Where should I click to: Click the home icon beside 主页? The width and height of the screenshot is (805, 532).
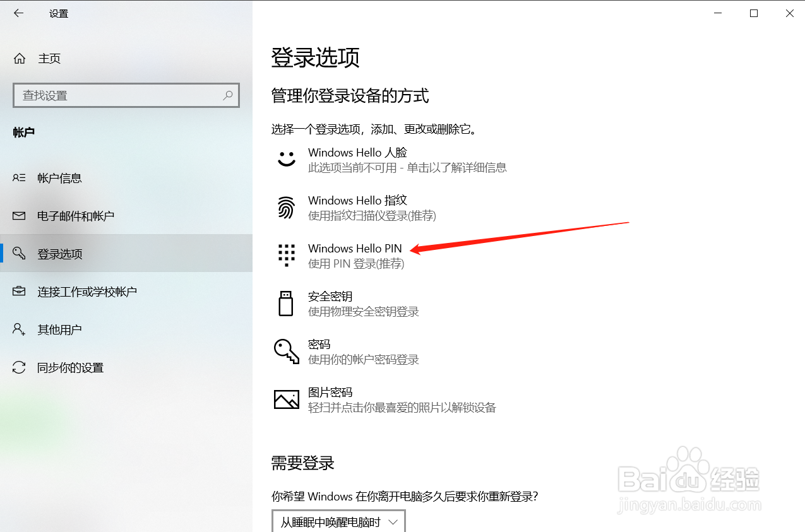coord(20,59)
